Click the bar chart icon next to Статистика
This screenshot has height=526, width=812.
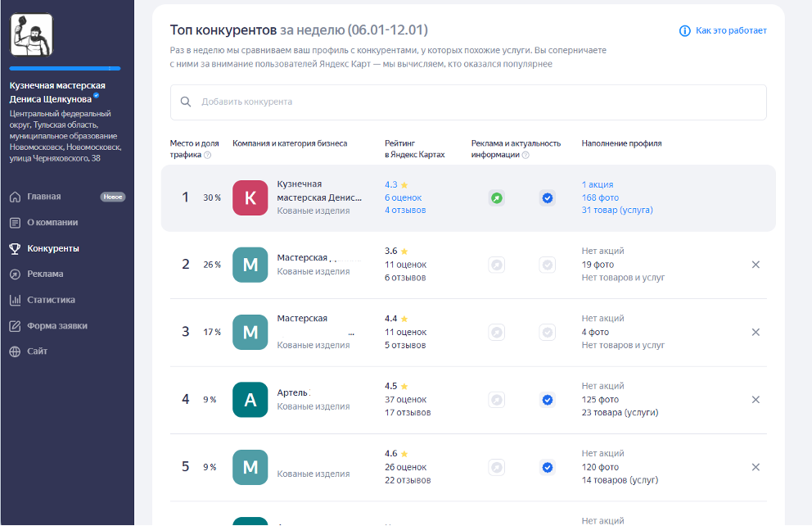[15, 300]
